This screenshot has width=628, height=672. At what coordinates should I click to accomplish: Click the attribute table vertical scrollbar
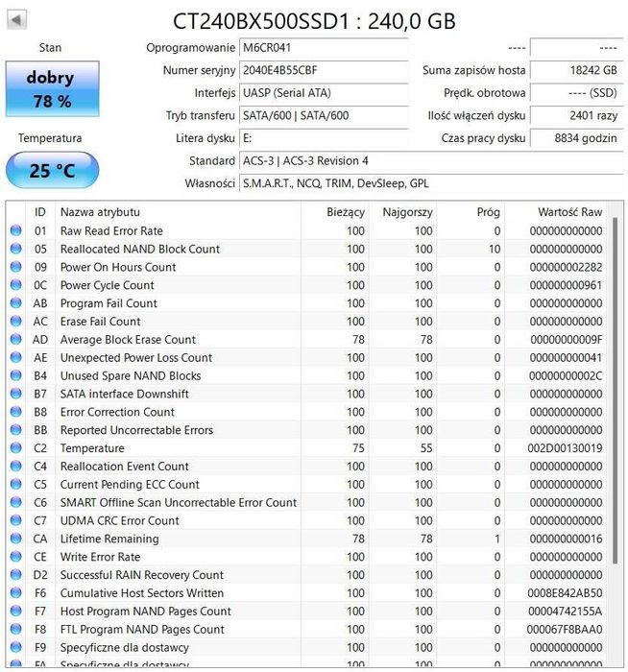(616, 390)
